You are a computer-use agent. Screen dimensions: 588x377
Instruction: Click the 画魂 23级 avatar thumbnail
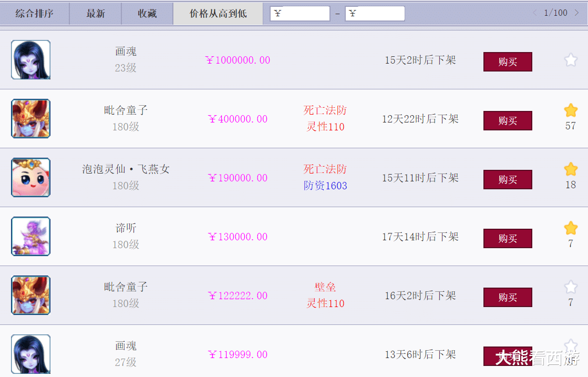tap(30, 60)
